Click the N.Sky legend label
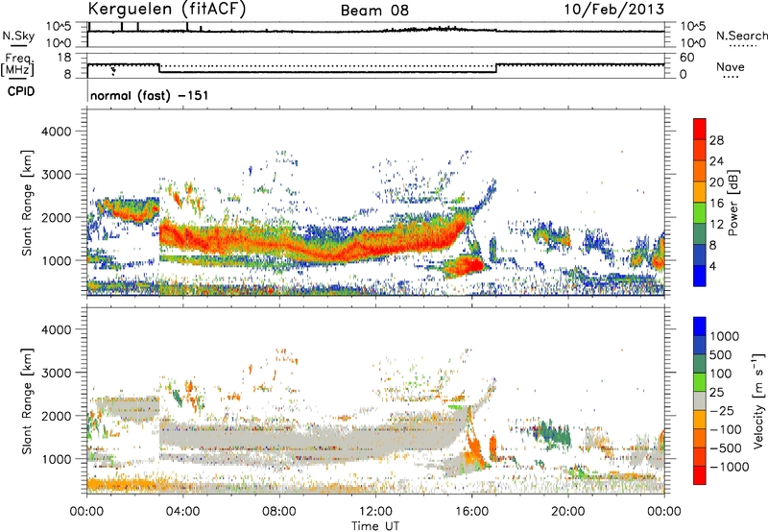 18,36
